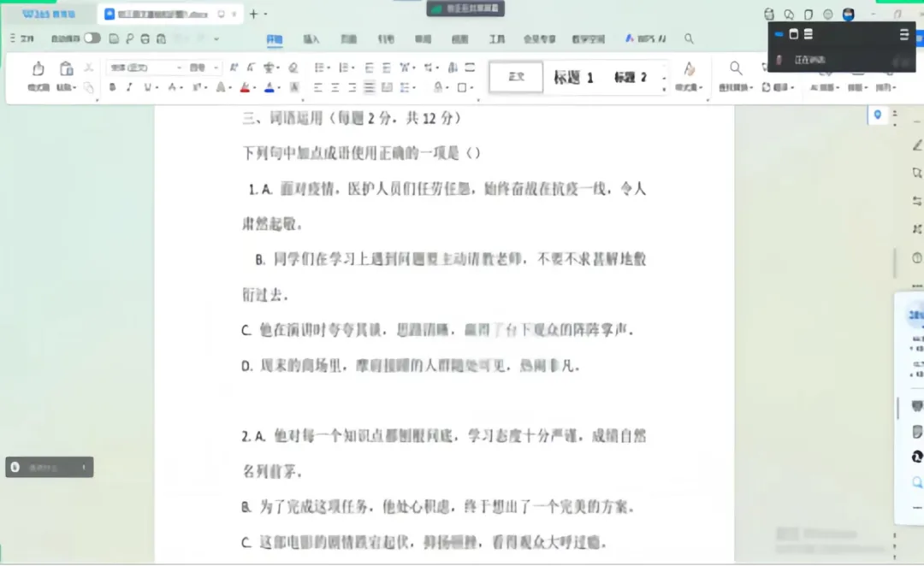924x566 pixels.
Task: Apply italic formatting with the I icon
Action: [129, 87]
